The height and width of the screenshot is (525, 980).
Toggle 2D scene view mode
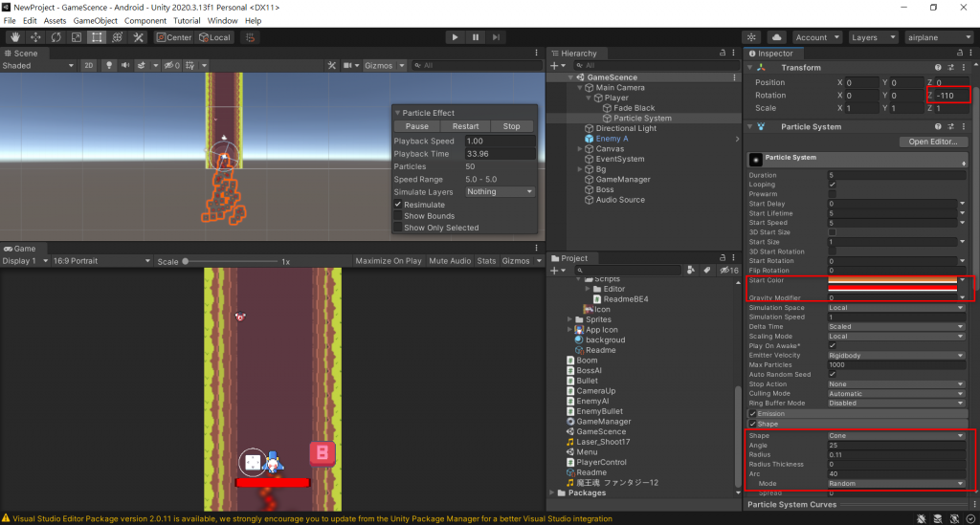pyautogui.click(x=89, y=66)
